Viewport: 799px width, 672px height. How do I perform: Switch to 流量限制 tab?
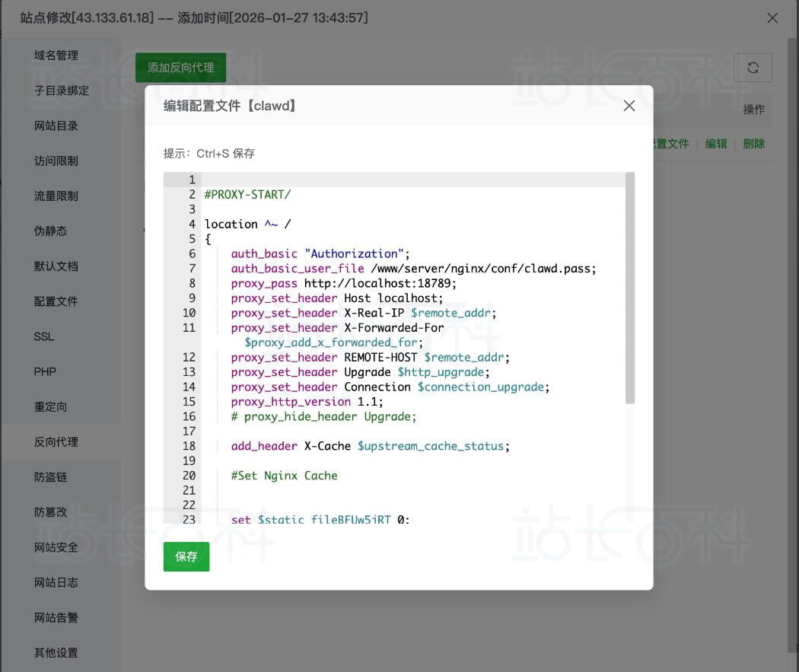coord(56,196)
